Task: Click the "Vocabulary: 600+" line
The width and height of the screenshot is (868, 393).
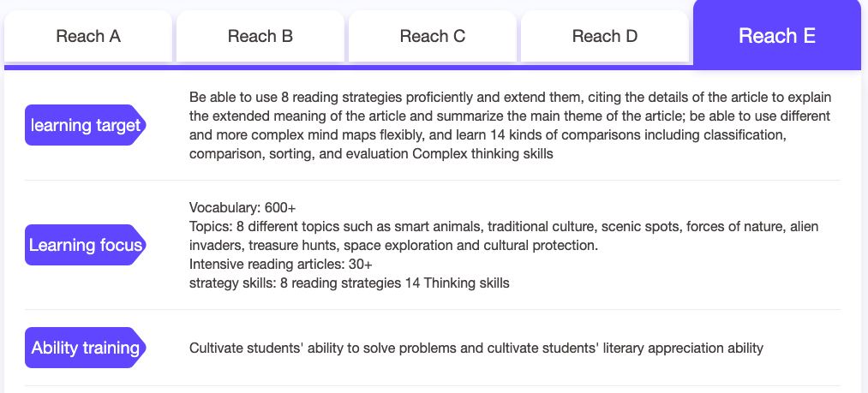Action: tap(242, 207)
